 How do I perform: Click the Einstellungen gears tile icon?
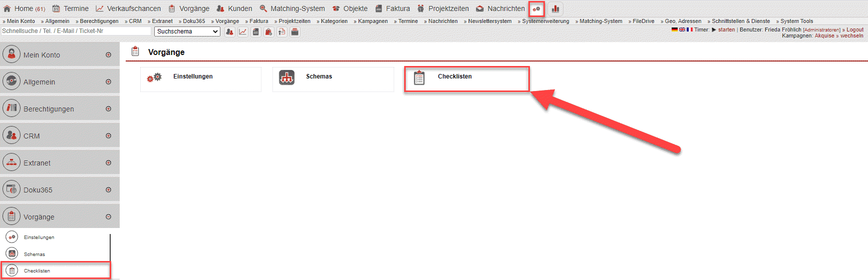pyautogui.click(x=154, y=77)
